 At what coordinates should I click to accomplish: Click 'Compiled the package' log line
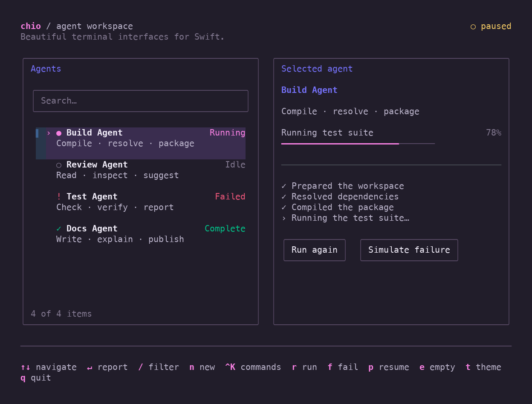pyautogui.click(x=338, y=207)
